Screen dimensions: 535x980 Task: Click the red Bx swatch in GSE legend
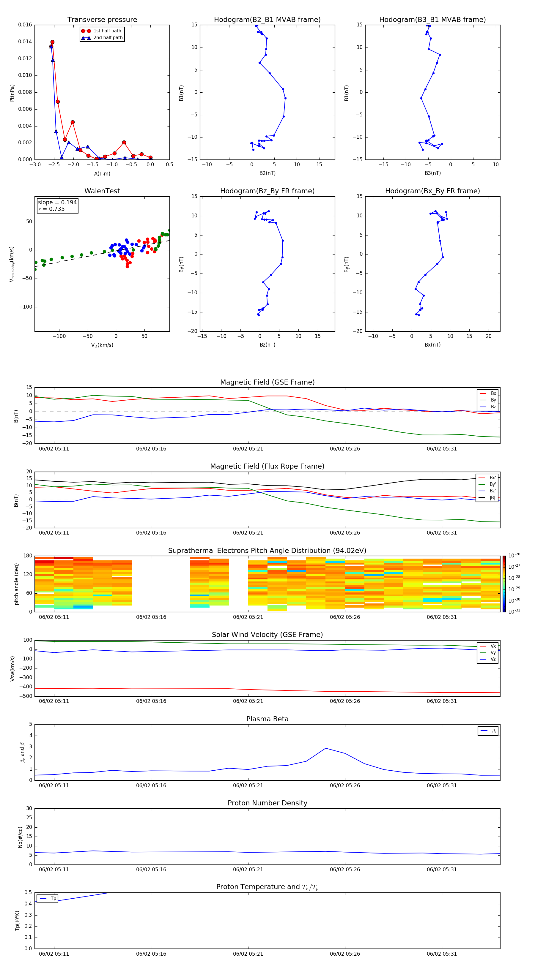[483, 393]
